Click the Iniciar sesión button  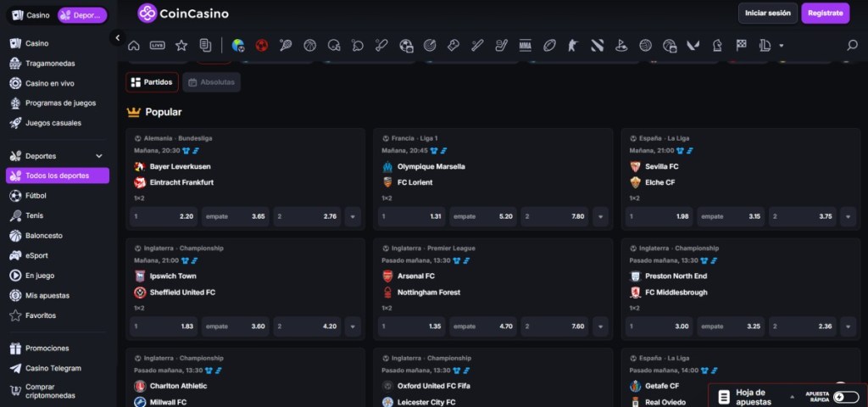pos(768,14)
